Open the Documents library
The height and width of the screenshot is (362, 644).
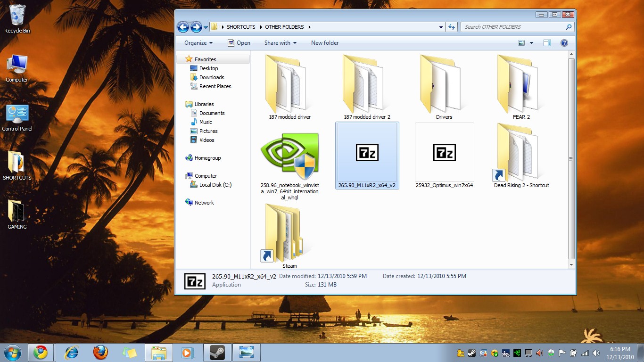coord(207,113)
